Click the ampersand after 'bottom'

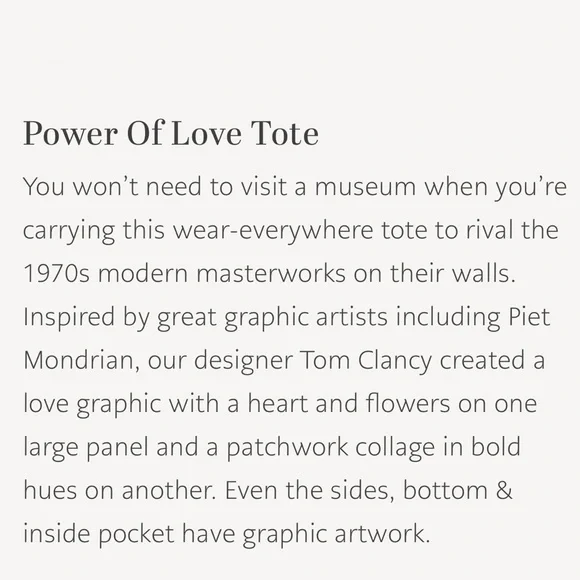tap(504, 490)
